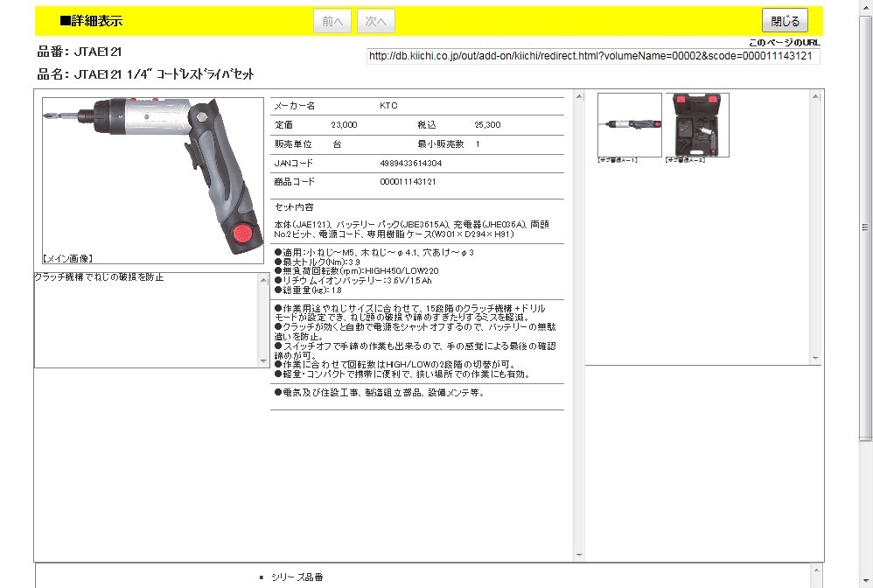Click the このページのURL label
The image size is (873, 588).
tap(785, 42)
